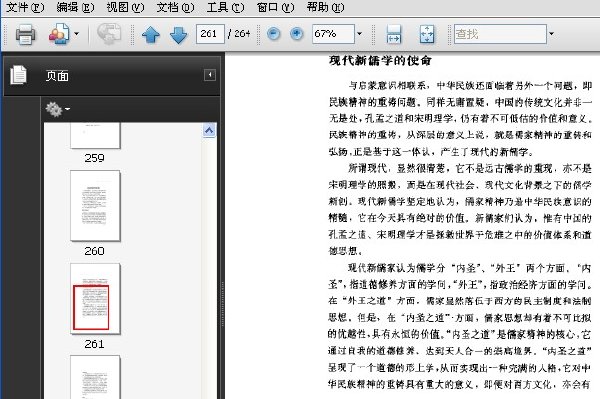Viewport: 600px width, 399px height.
Task: Click the heading 现代新儒学的使命
Action: pyautogui.click(x=380, y=60)
